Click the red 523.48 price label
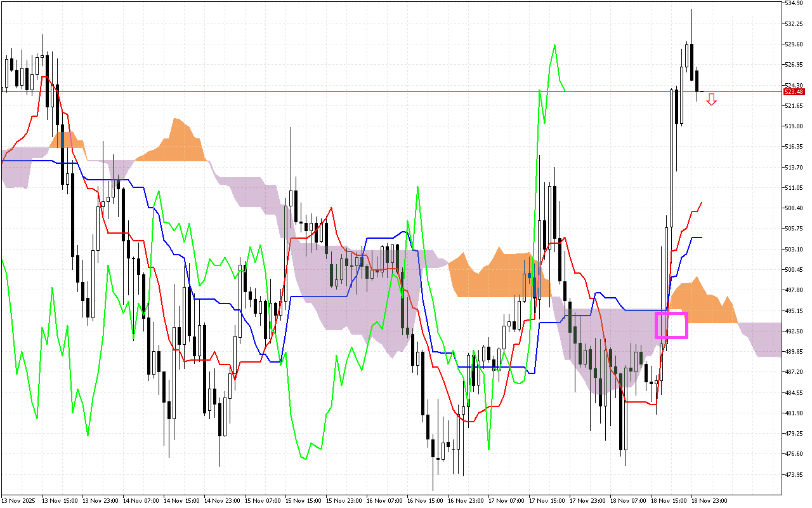 click(x=793, y=92)
